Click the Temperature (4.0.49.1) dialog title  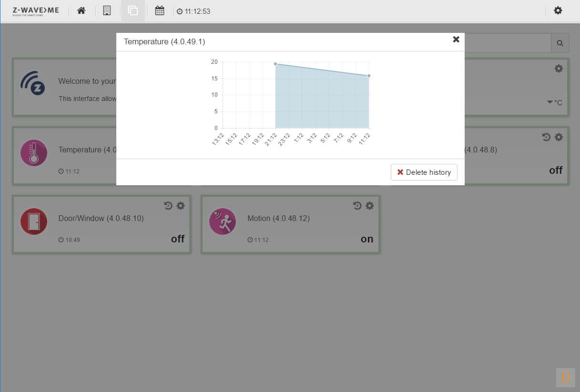(164, 42)
